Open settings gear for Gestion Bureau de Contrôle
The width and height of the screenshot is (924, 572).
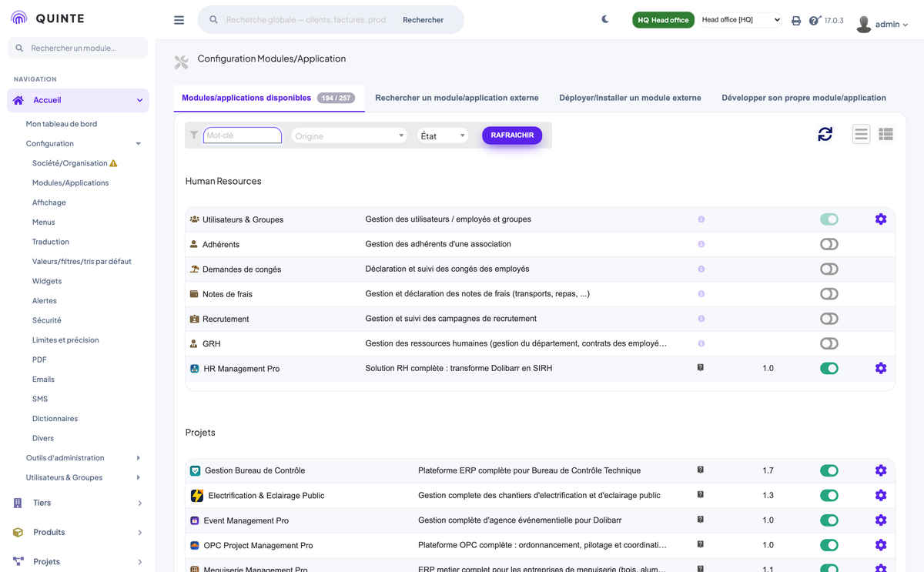click(x=881, y=470)
